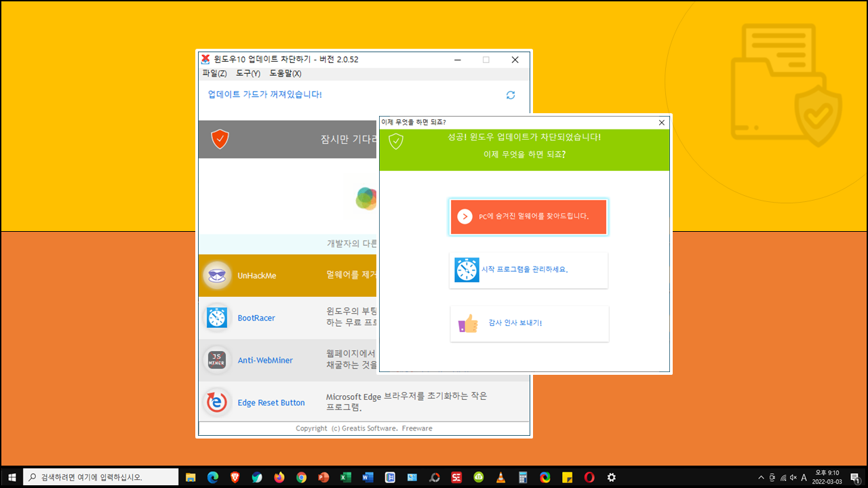
Task: Open the Windows Start button
Action: [12, 477]
